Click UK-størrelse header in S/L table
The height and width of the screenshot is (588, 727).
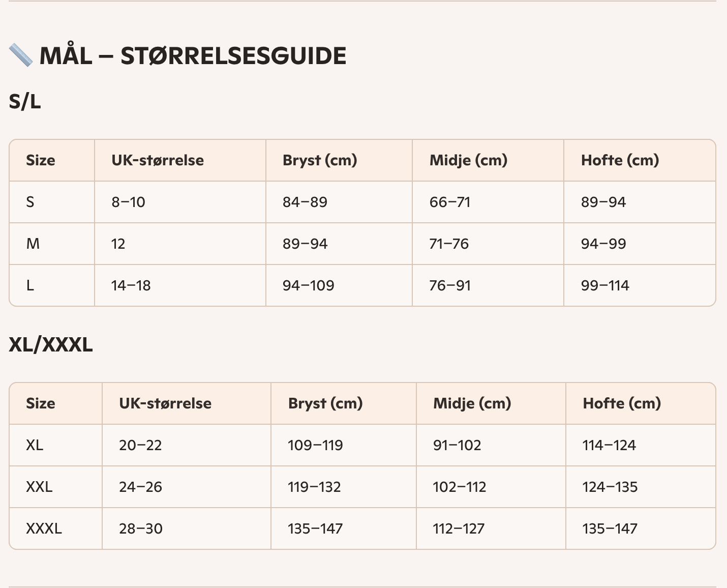158,160
